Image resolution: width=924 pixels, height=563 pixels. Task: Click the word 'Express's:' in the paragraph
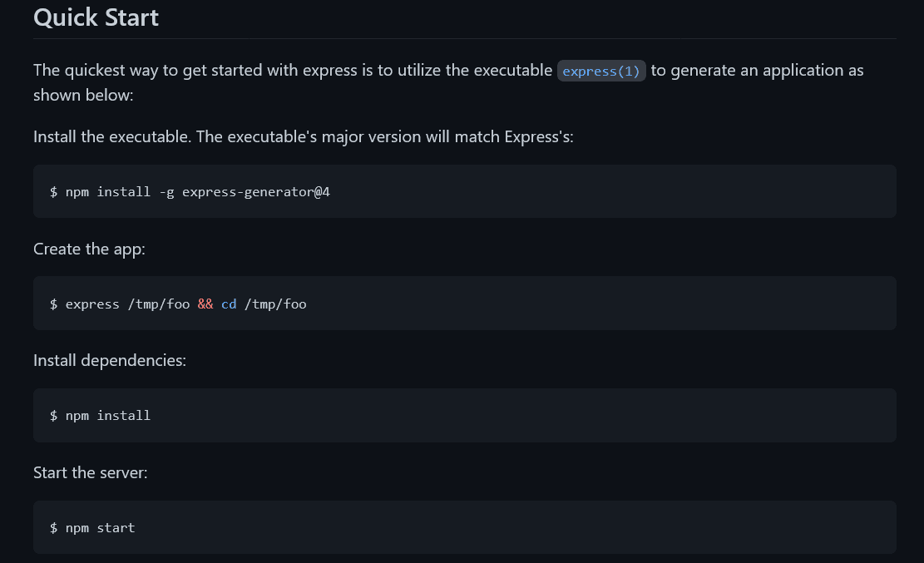(x=539, y=136)
